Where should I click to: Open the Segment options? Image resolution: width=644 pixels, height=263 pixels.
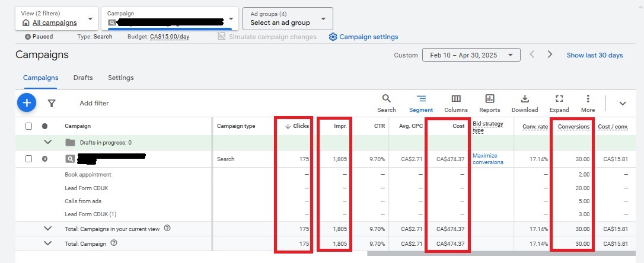click(x=421, y=103)
